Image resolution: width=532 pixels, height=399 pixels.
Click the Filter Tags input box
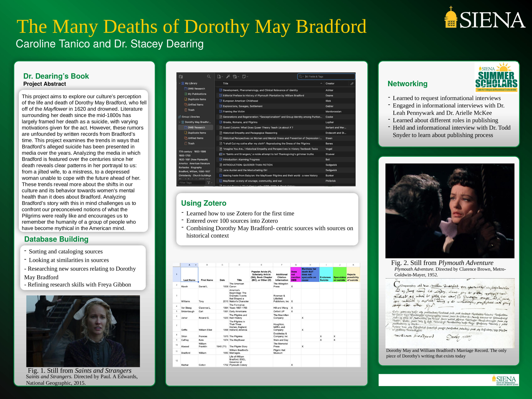click(192, 182)
